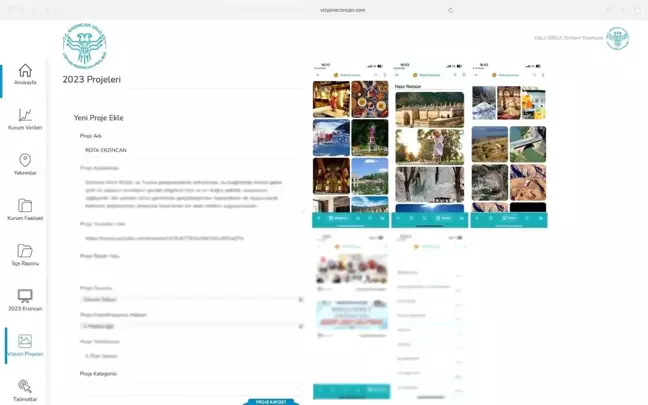The width and height of the screenshot is (648, 405).
Task: Open Kurum Faaliyet folder icon
Action: tap(25, 205)
